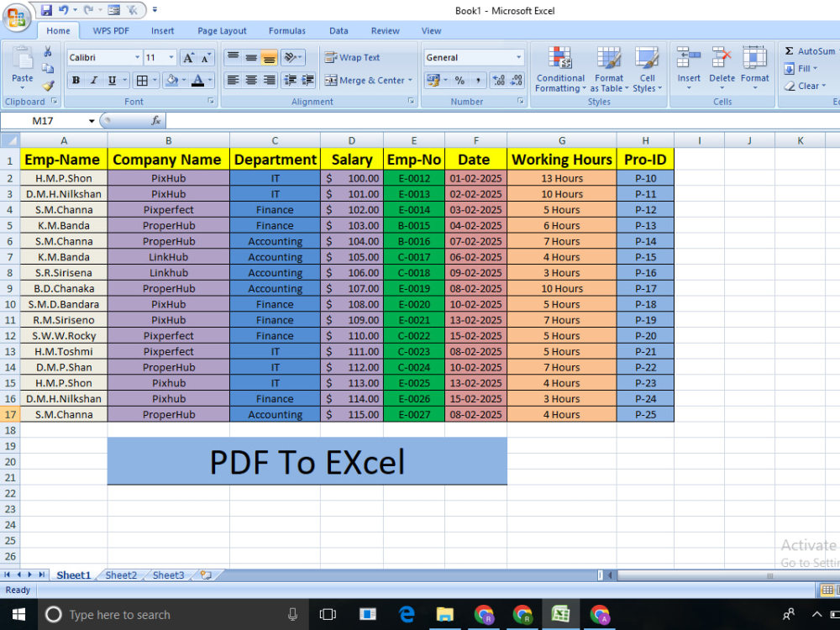Open the Review tab

pyautogui.click(x=386, y=30)
